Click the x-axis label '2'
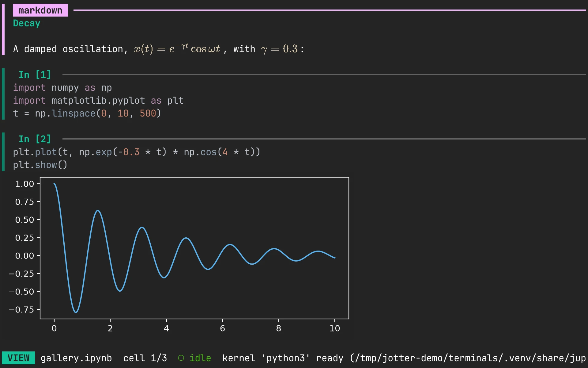Screen dimensions: 588x368 click(110, 328)
